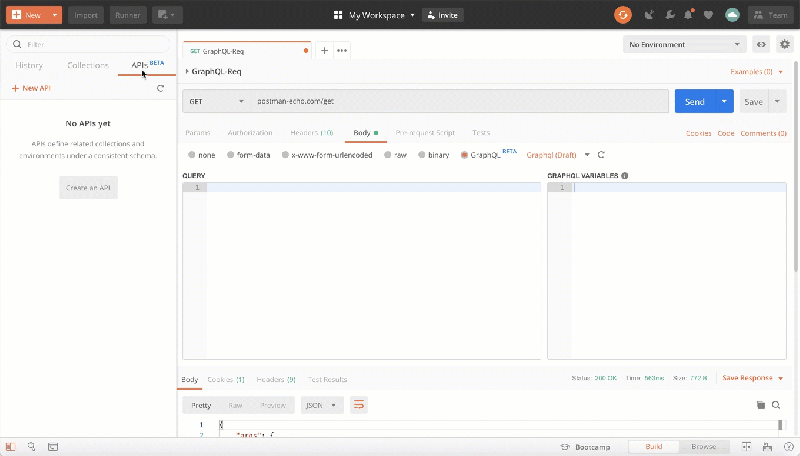Open the Authorization request tab
800x456 pixels.
[249, 133]
